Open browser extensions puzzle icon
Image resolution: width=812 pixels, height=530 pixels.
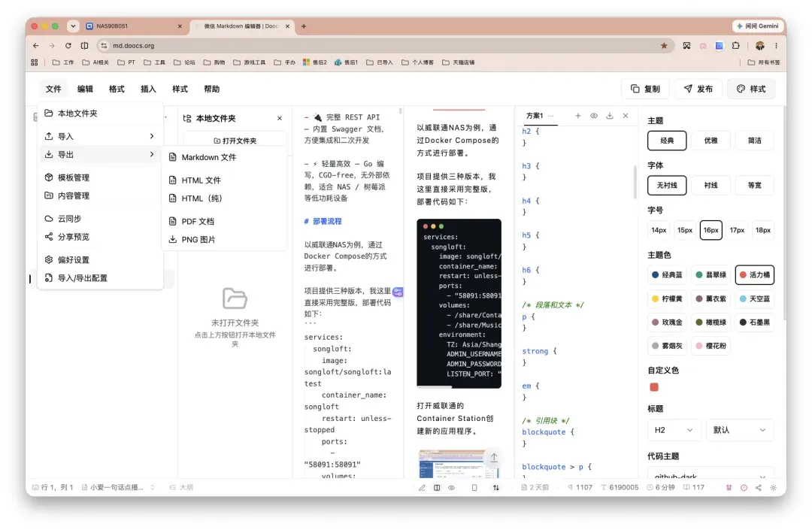736,46
